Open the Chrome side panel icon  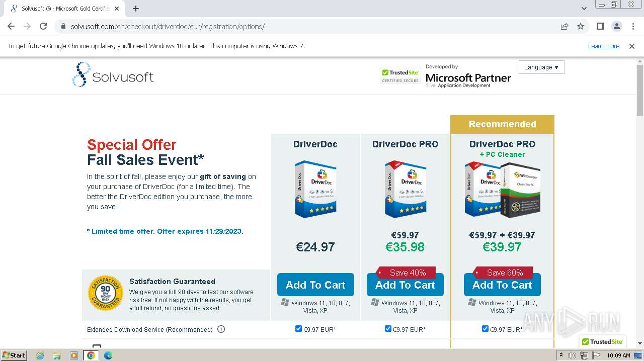(x=600, y=27)
